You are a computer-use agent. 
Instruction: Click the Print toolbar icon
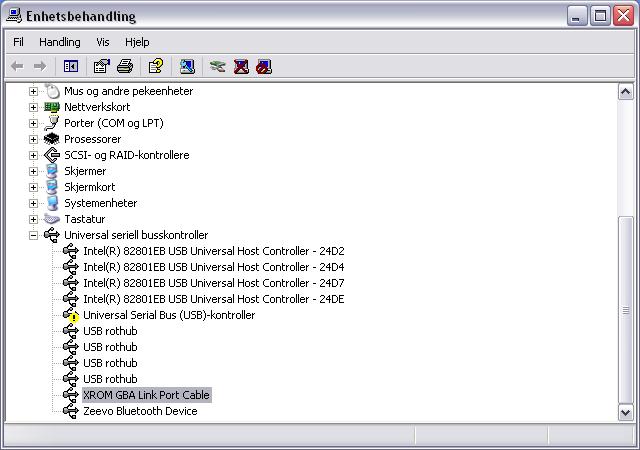[125, 66]
